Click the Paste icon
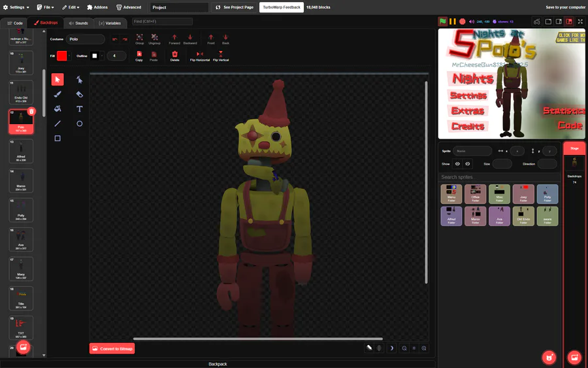The image size is (588, 368). click(154, 56)
